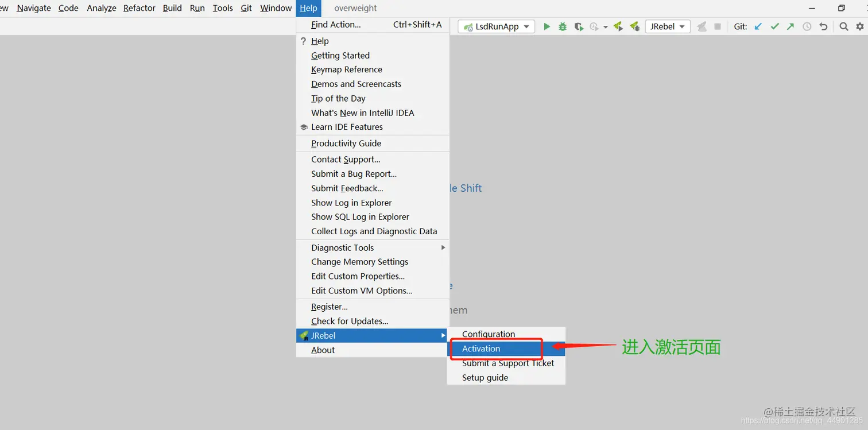868x430 pixels.
Task: Choose Submit a Bug Report
Action: pos(372,174)
